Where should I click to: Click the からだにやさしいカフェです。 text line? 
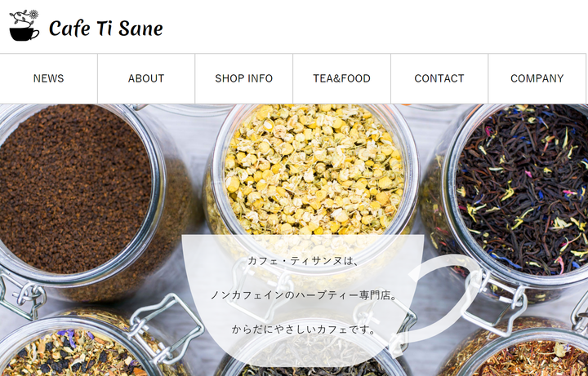click(x=304, y=330)
